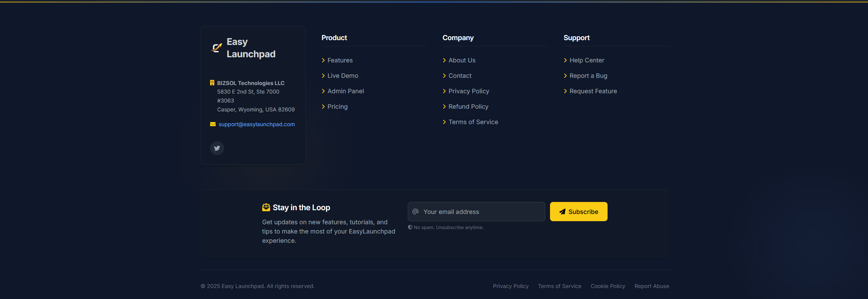Click the mailbox icon beside Stay in the Loop
The height and width of the screenshot is (299, 868).
[x=266, y=207]
